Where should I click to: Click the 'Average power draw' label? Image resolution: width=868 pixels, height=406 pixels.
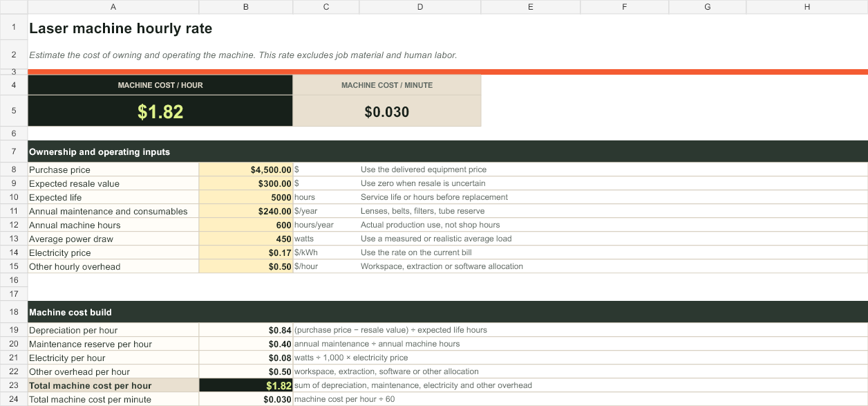(113, 239)
